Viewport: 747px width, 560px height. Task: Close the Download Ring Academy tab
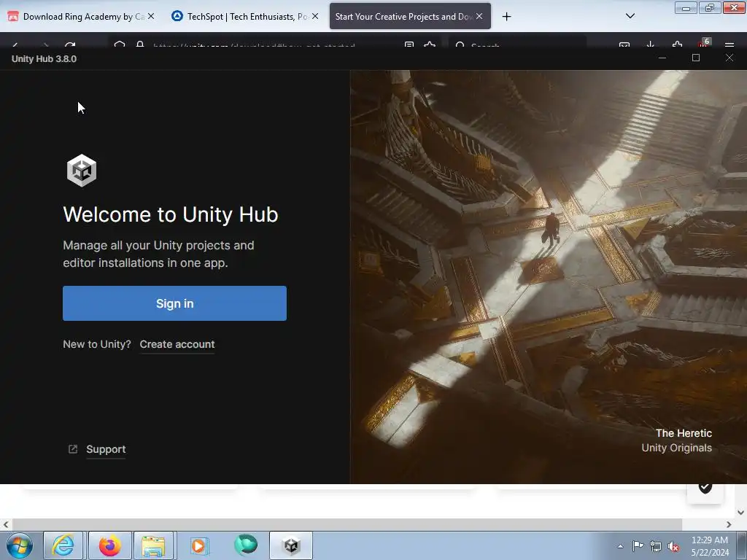coord(151,16)
